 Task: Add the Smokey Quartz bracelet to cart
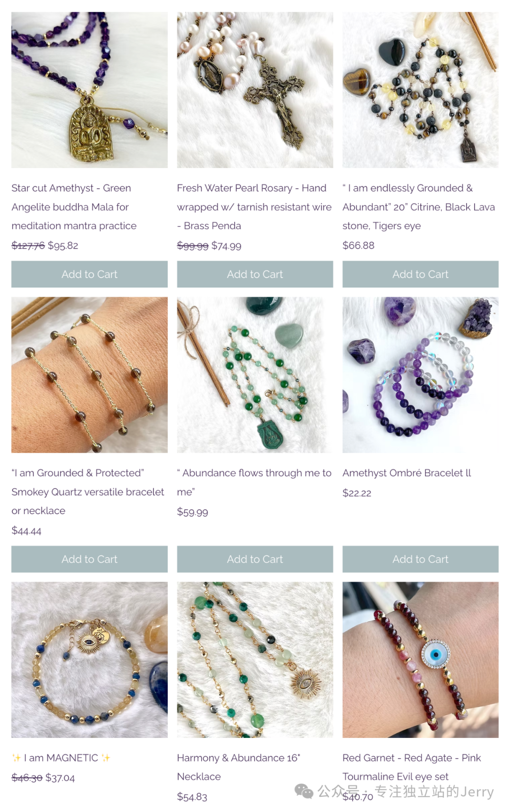pos(89,559)
